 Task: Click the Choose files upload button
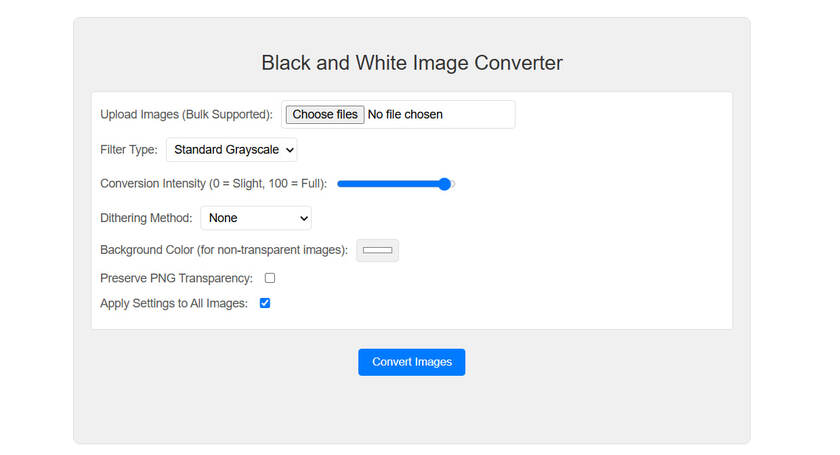coord(325,115)
